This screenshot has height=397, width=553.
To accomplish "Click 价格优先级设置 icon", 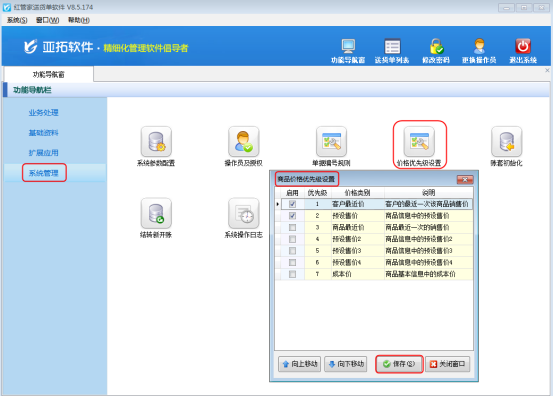I will (x=419, y=142).
